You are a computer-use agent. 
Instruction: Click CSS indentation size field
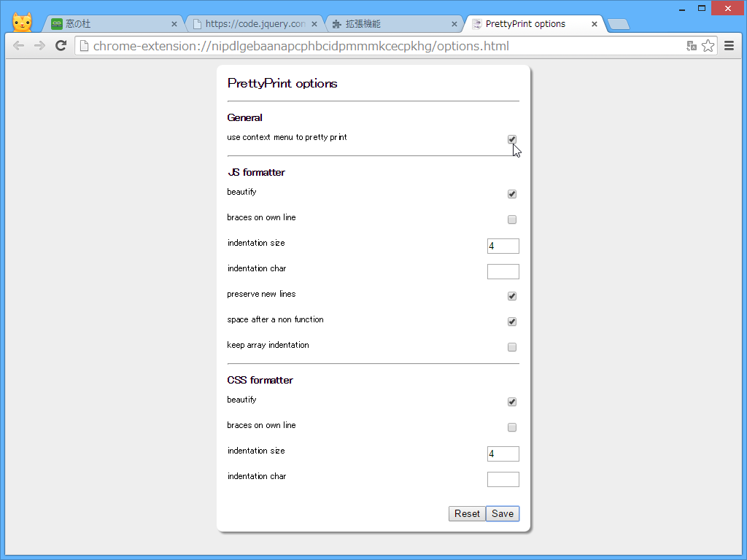pyautogui.click(x=503, y=454)
